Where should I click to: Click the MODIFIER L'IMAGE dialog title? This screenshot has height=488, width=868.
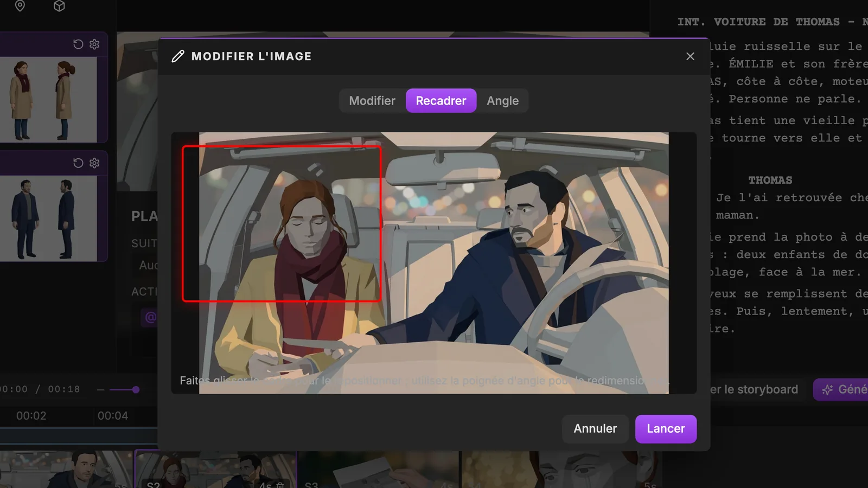point(252,56)
